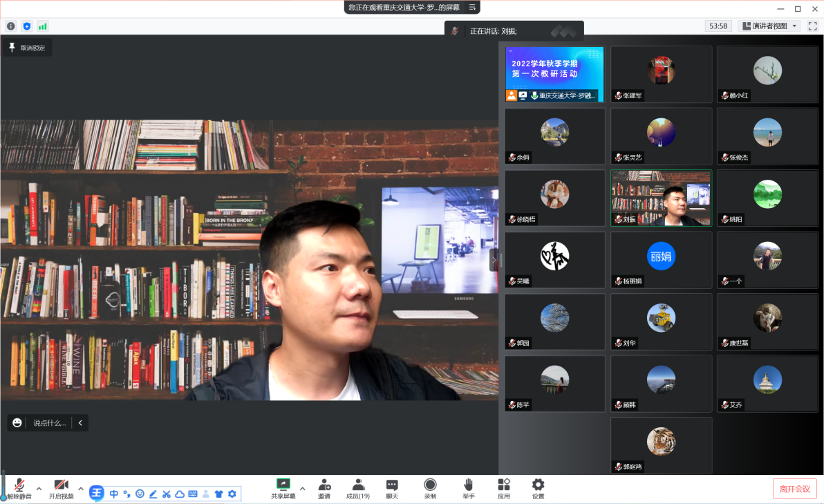Expand video options arrow beside 开启视频
This screenshot has width=824, height=504.
pos(81,489)
